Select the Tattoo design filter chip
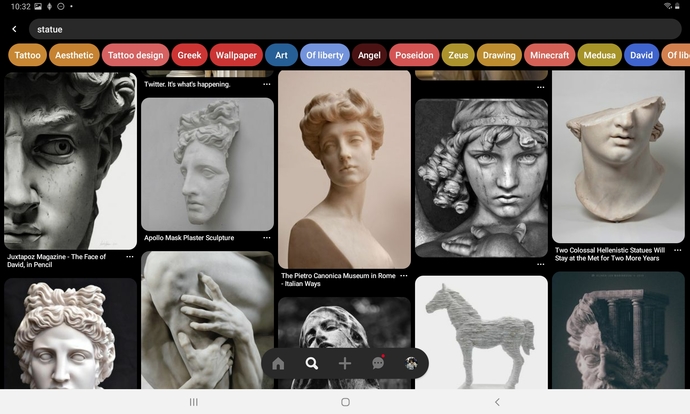 [136, 55]
